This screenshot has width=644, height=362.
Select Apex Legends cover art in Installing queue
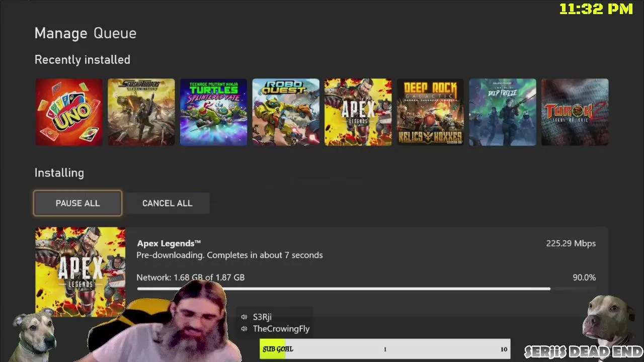pos(80,272)
